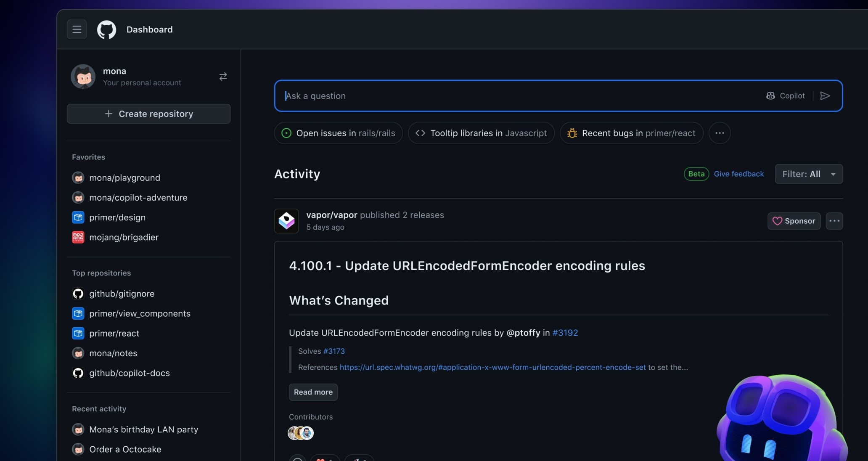Click the Copilot icon in question box

click(770, 96)
